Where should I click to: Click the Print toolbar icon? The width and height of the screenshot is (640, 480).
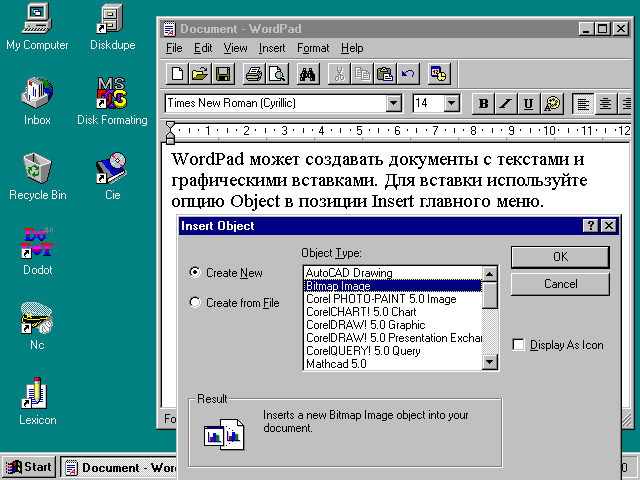(x=253, y=73)
